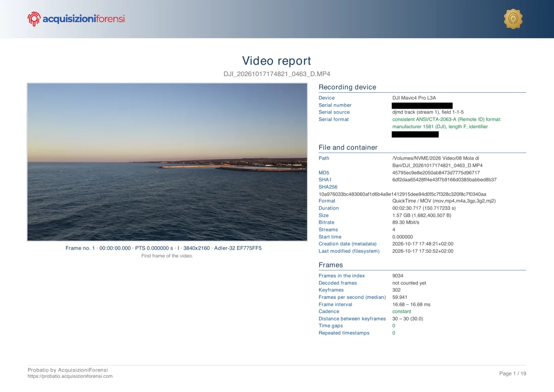Click footer text "Probatio by AcquisizioniForensi"
554x392 pixels.
(68, 370)
